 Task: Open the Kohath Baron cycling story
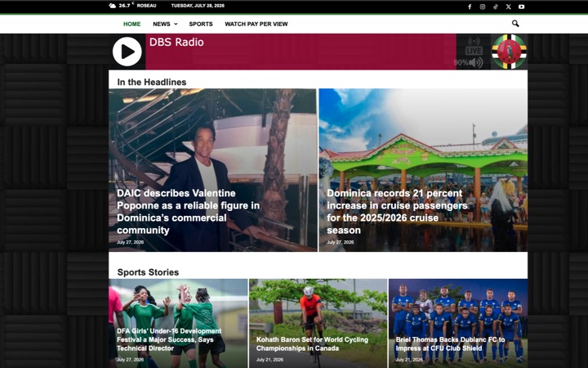click(312, 343)
